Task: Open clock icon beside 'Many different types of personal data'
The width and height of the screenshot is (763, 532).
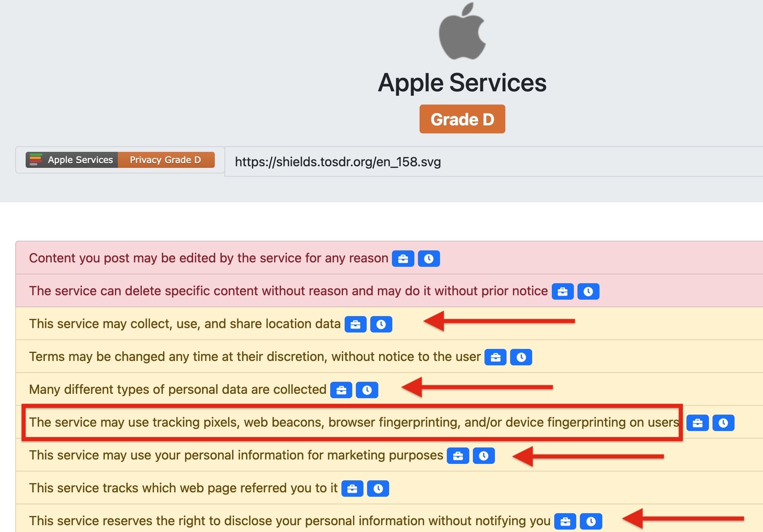Action: [367, 390]
